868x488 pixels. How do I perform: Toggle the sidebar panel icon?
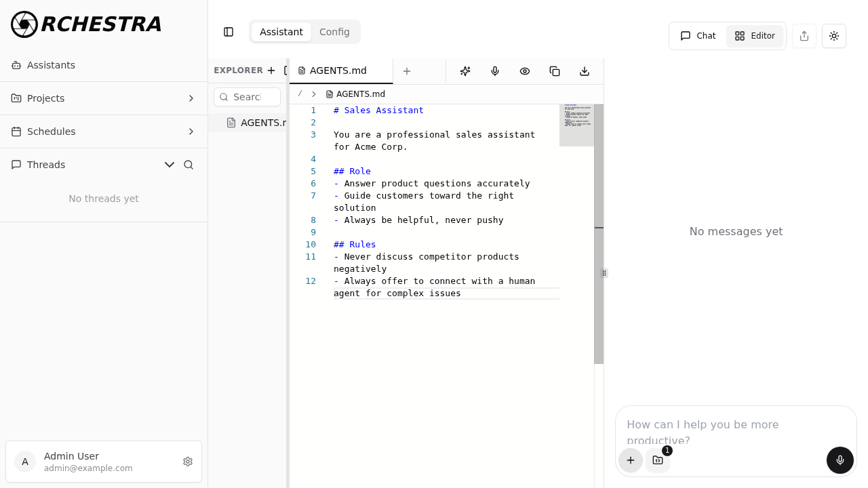point(229,32)
